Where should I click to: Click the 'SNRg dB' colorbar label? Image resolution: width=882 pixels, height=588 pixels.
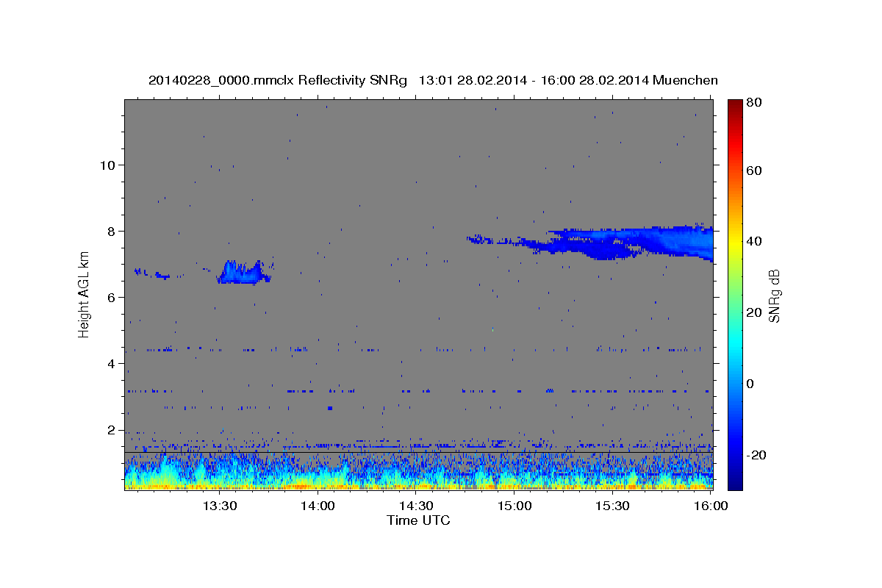(773, 295)
